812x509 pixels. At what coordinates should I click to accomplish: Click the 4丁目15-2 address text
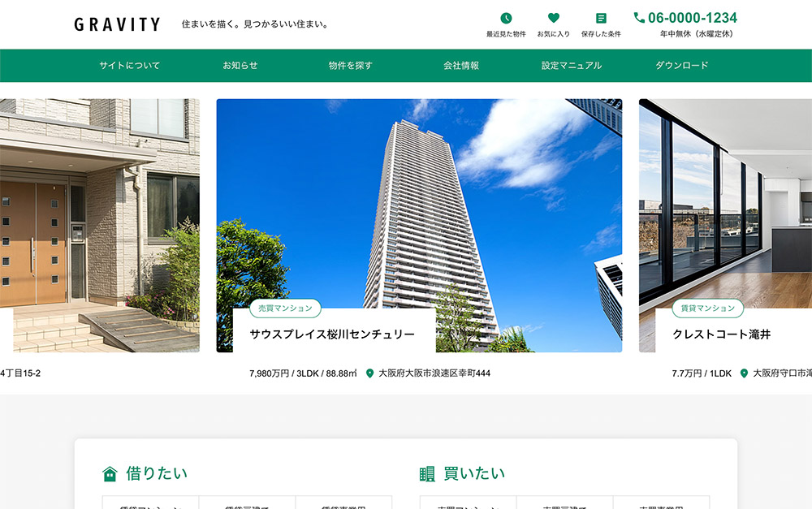tap(20, 373)
